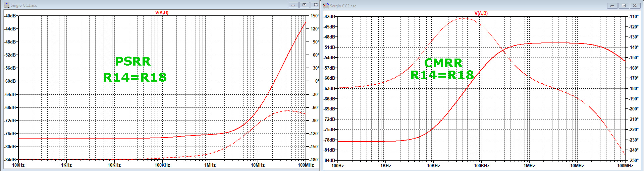Click the -110° phase label in CMRR plot
The height and width of the screenshot is (171, 644).
pyautogui.click(x=633, y=16)
